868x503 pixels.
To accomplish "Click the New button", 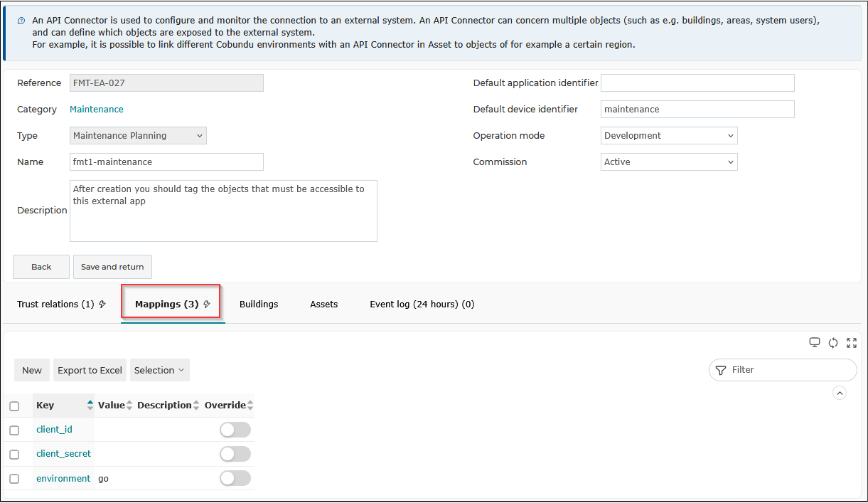I will pos(32,370).
